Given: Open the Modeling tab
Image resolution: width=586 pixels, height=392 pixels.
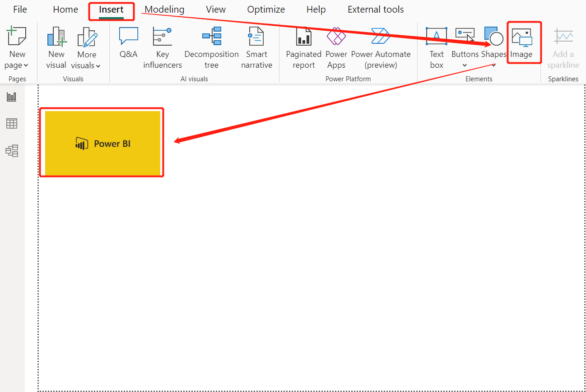Looking at the screenshot, I should (x=164, y=9).
